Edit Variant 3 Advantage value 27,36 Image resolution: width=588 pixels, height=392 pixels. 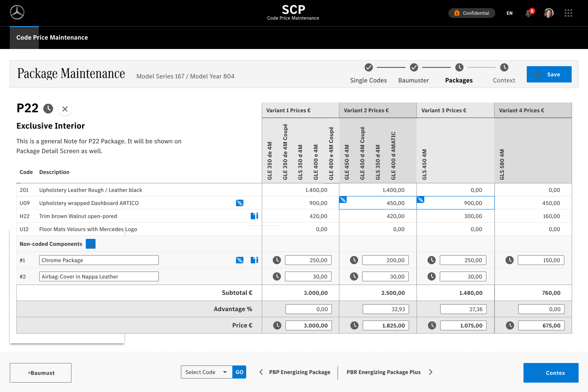[463, 309]
